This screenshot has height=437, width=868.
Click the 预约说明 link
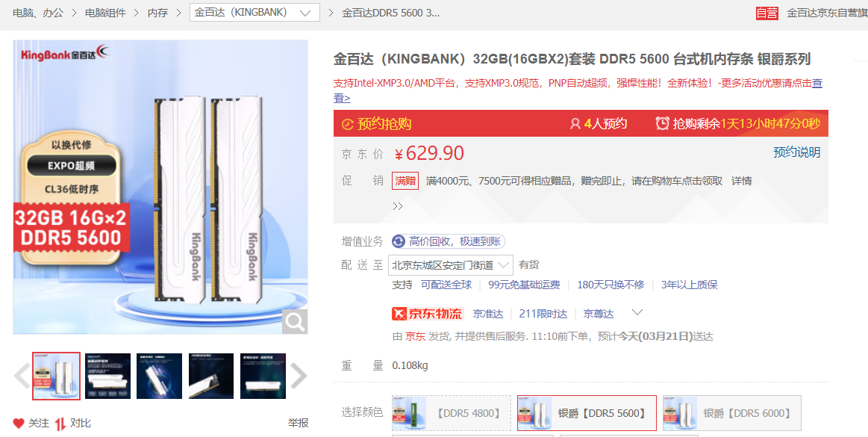click(x=796, y=152)
